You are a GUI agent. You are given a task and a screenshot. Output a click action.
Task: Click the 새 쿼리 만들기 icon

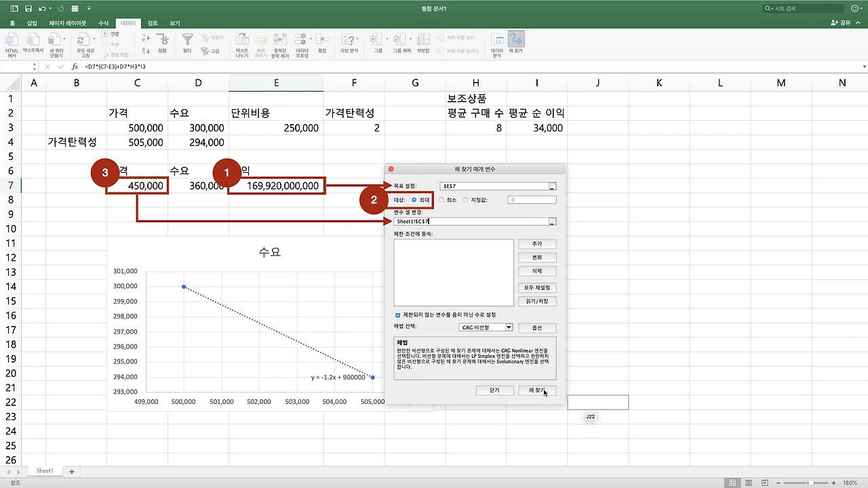[54, 40]
